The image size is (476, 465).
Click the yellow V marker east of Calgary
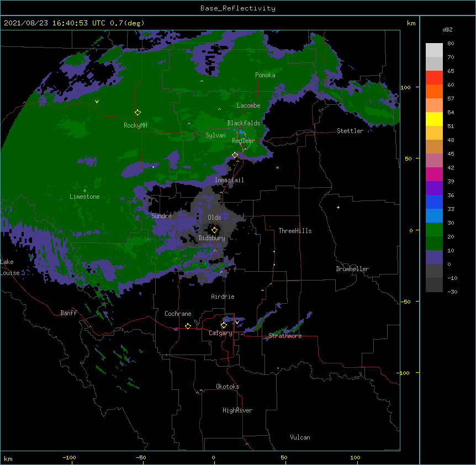point(237,323)
